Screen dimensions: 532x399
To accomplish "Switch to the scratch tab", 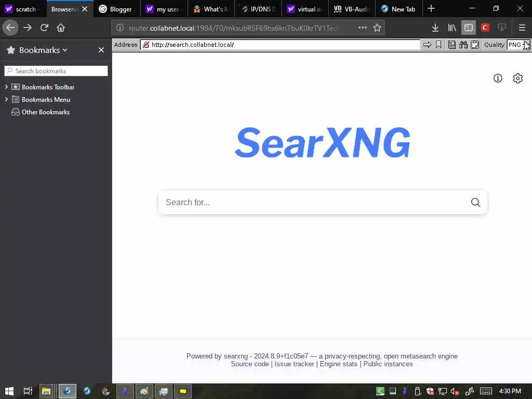I will [x=23, y=9].
